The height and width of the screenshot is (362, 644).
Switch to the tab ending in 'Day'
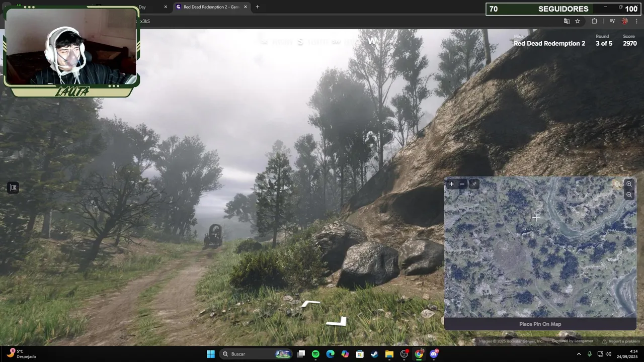142,7
